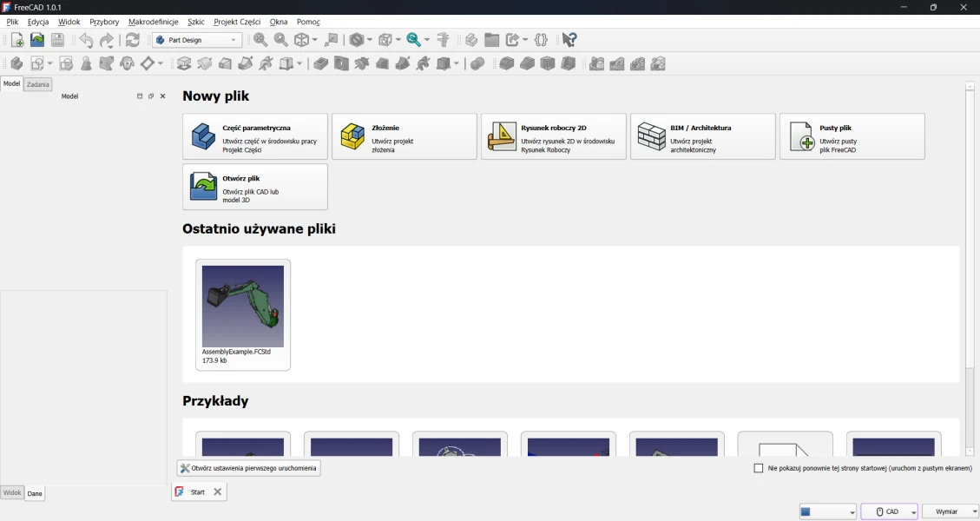This screenshot has width=980, height=521.
Task: Click the measurement caliper tool icon
Action: [x=444, y=40]
